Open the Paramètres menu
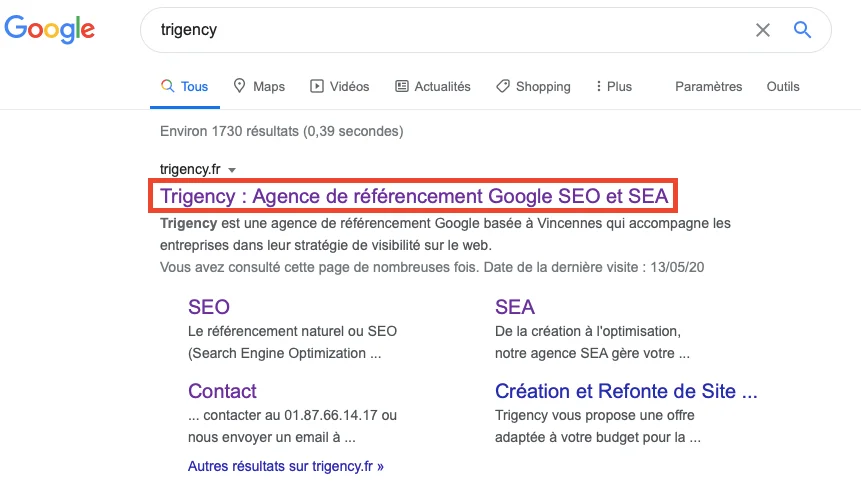This screenshot has width=861, height=497. [x=708, y=87]
